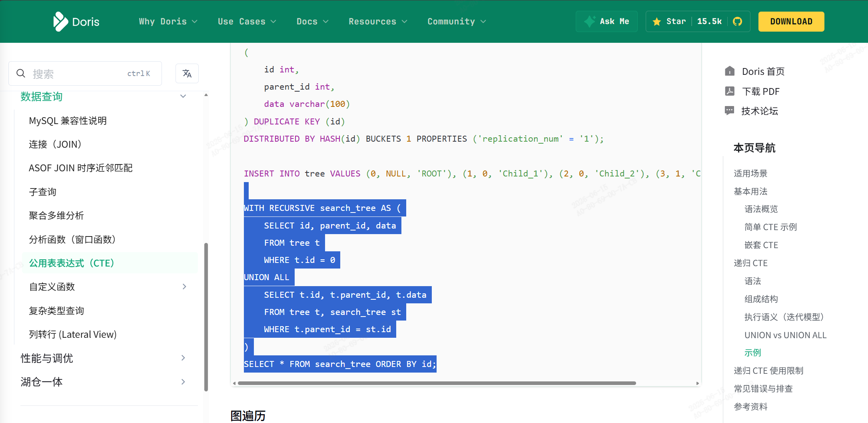Viewport: 868px width, 423px height.
Task: Open ASOF JOIN 时序近邻匹配 page
Action: point(81,168)
